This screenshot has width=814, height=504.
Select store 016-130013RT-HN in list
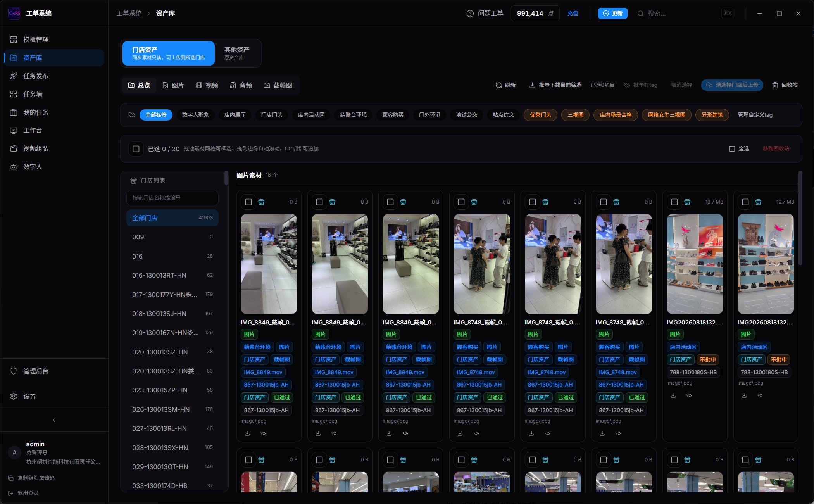[172, 275]
